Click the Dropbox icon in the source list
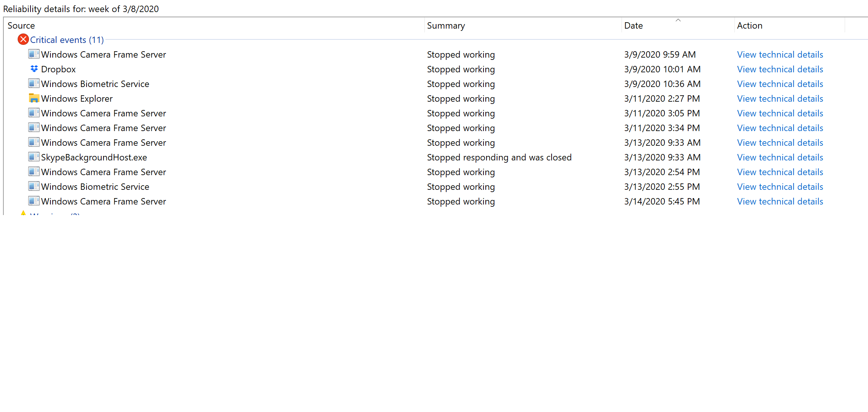Viewport: 868px width, 412px height. click(x=34, y=69)
